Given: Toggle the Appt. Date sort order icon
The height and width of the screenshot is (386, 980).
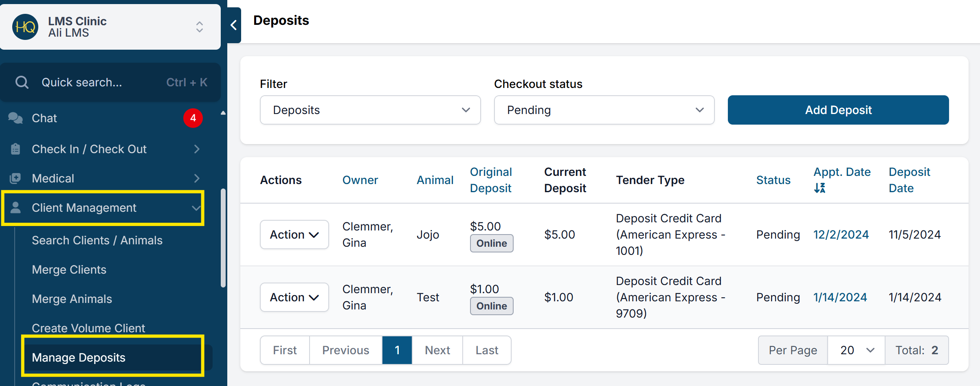Looking at the screenshot, I should (x=820, y=188).
